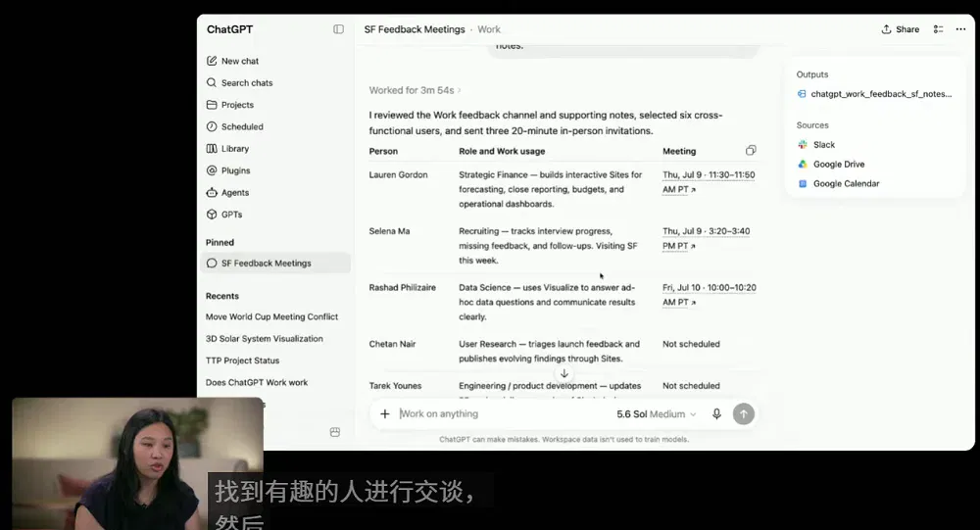The height and width of the screenshot is (530, 980).
Task: Open Thu Jul 9 11:30–11:50 AM meeting link
Action: tap(709, 182)
